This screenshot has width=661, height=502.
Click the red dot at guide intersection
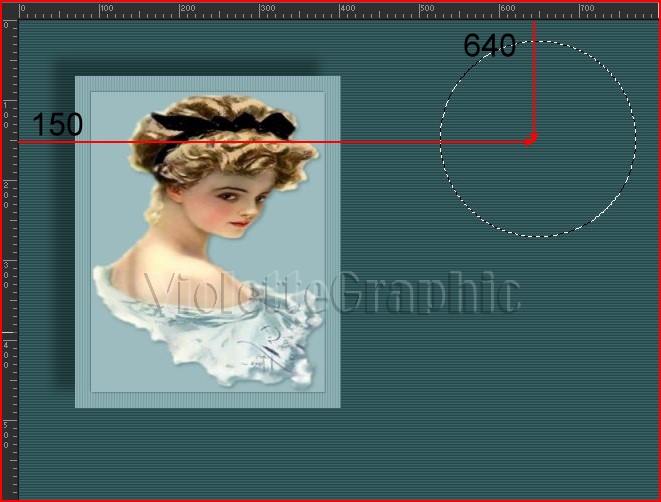point(532,138)
